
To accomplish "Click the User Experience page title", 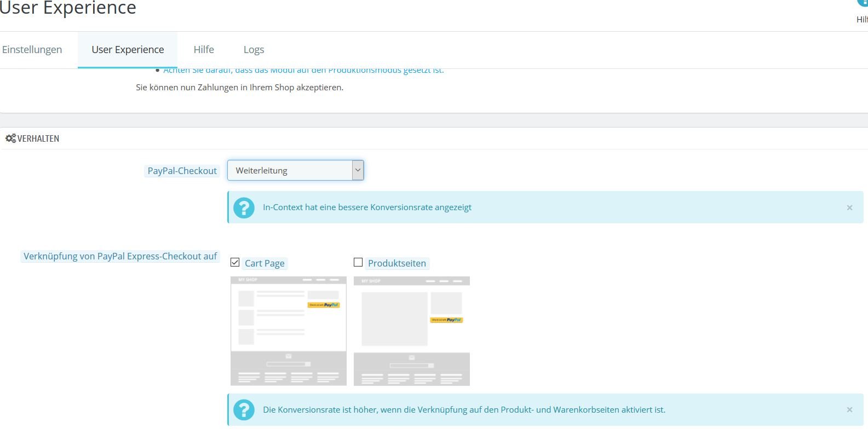I will pyautogui.click(x=68, y=8).
